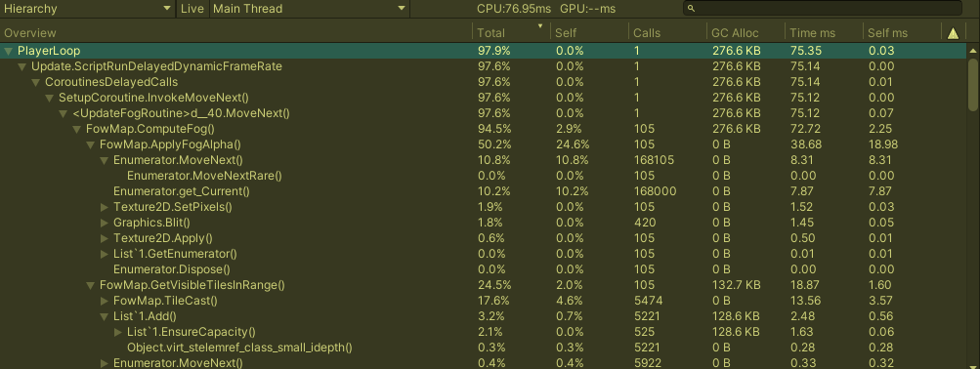Collapse SetupCoroutine.InvokeMoveNext() row
980x369 pixels.
point(50,98)
